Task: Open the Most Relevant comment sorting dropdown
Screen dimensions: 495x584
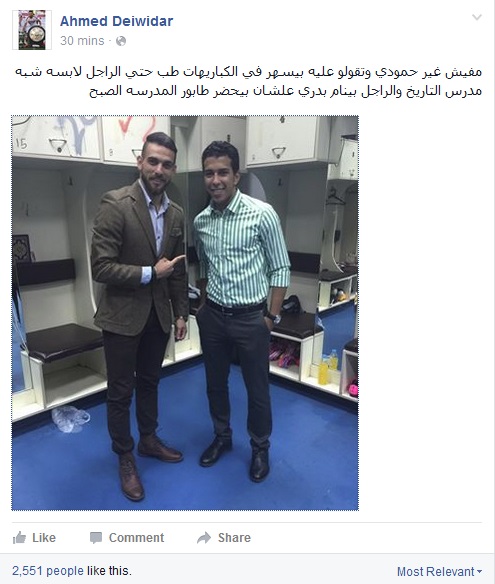Action: 440,571
